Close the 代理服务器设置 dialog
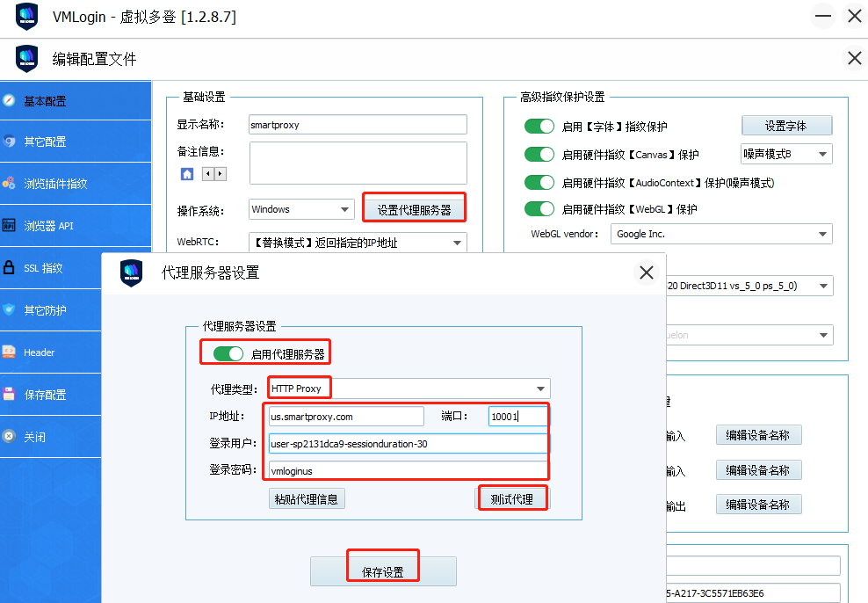The height and width of the screenshot is (603, 868). click(x=646, y=272)
